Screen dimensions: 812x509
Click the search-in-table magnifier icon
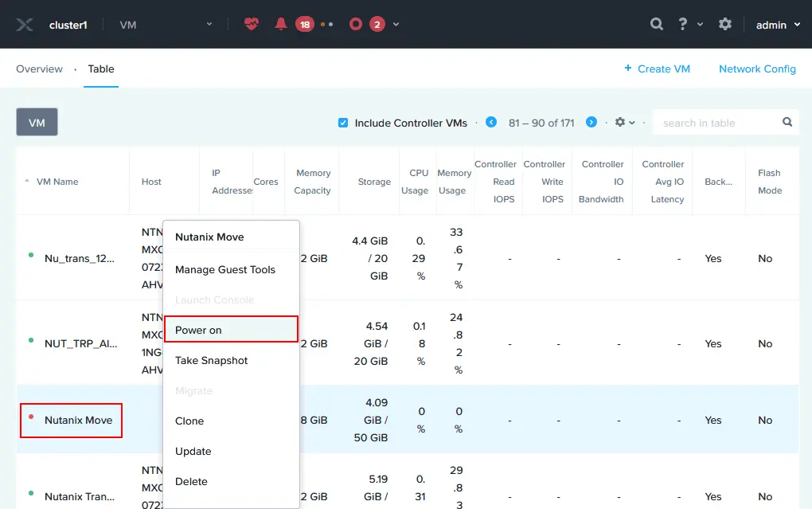(x=787, y=123)
